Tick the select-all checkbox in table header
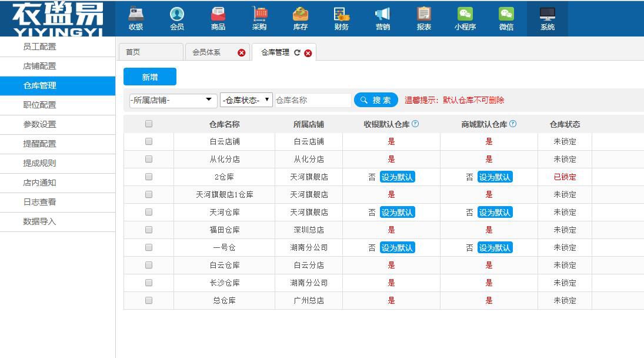 (149, 124)
